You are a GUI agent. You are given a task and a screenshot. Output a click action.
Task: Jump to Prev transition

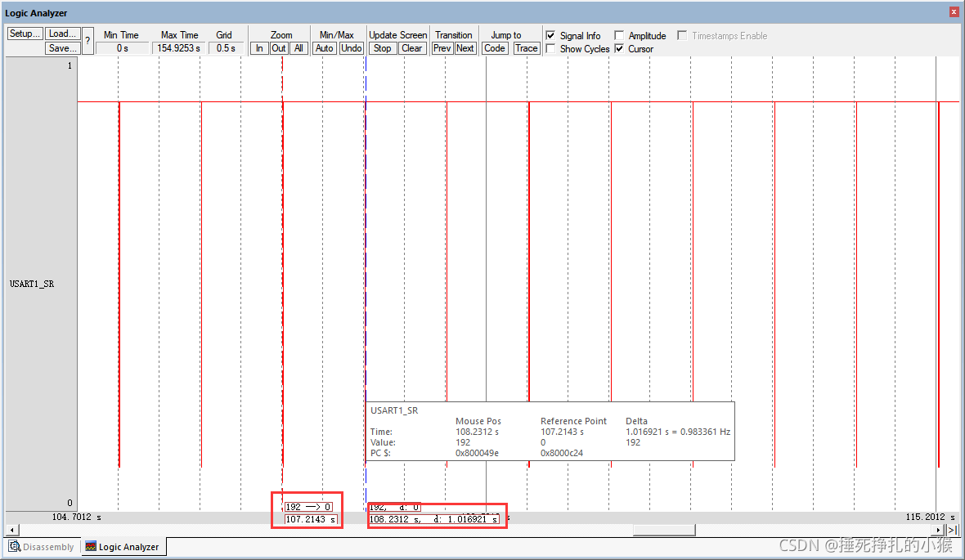coord(442,48)
